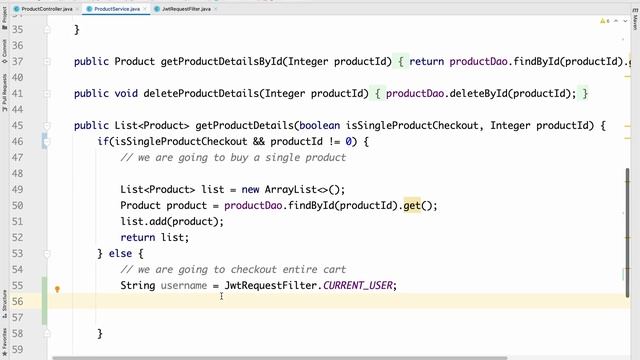Screen dimensions: 640x360
Task: Toggle fold marker at line 35
Action: (x=47, y=30)
